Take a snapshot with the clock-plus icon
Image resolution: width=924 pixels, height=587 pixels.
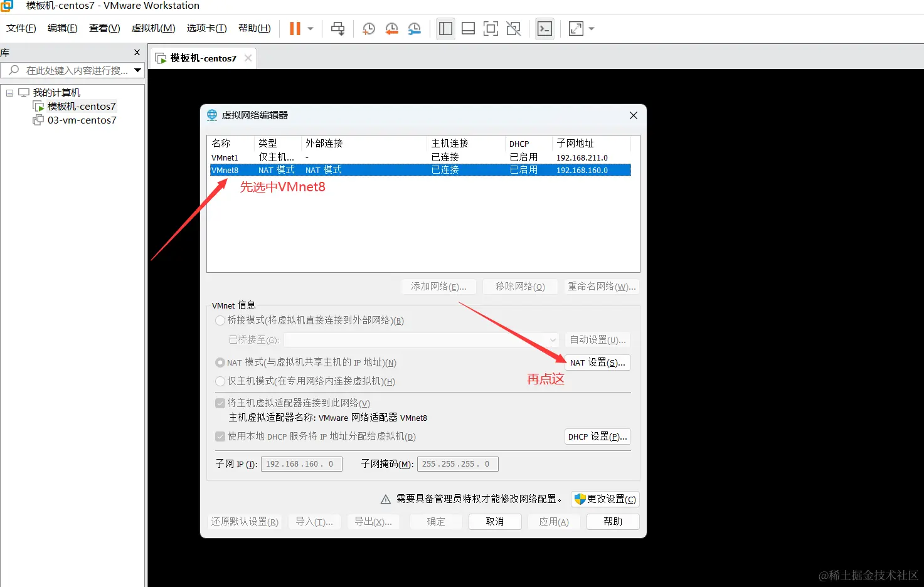pos(369,29)
